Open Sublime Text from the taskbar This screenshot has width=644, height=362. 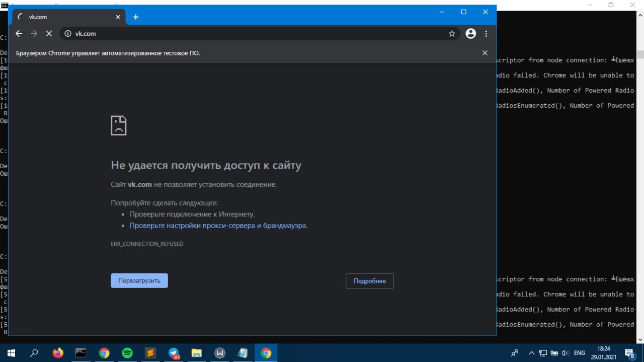click(150, 353)
